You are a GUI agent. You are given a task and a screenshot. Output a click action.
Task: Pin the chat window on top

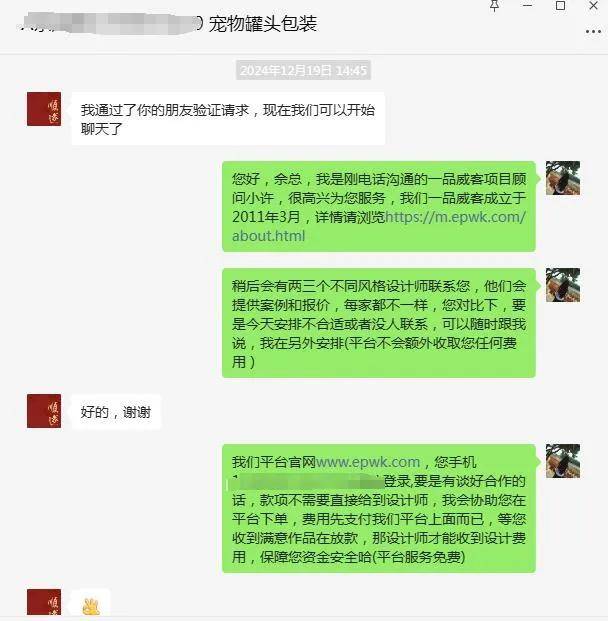495,6
